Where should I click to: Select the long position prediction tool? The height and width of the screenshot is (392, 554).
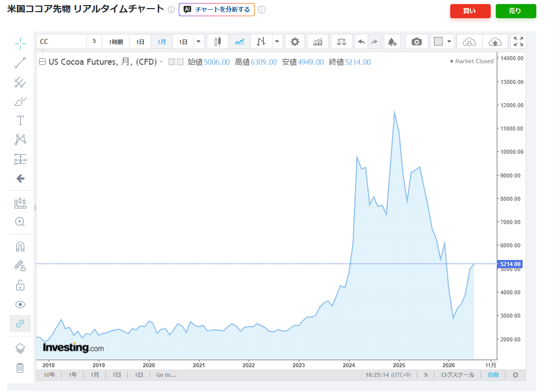[20, 159]
